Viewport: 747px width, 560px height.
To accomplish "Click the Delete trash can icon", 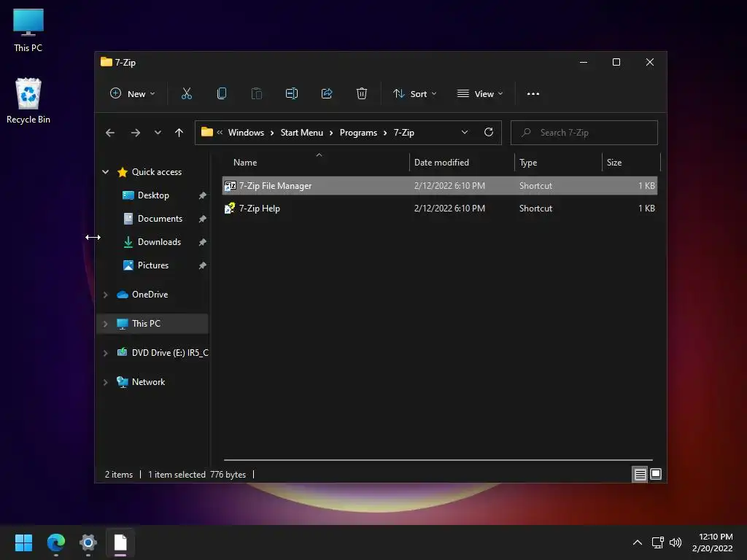I will (362, 94).
